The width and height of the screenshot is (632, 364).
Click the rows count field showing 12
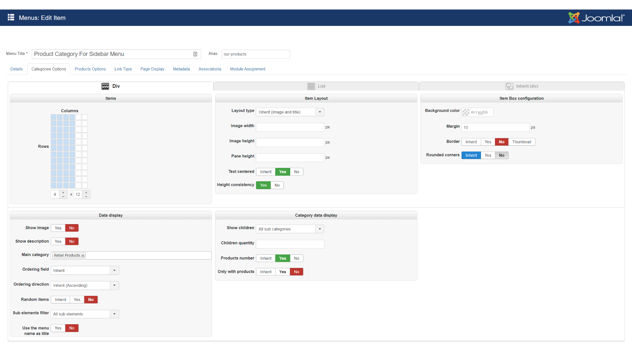(x=78, y=194)
